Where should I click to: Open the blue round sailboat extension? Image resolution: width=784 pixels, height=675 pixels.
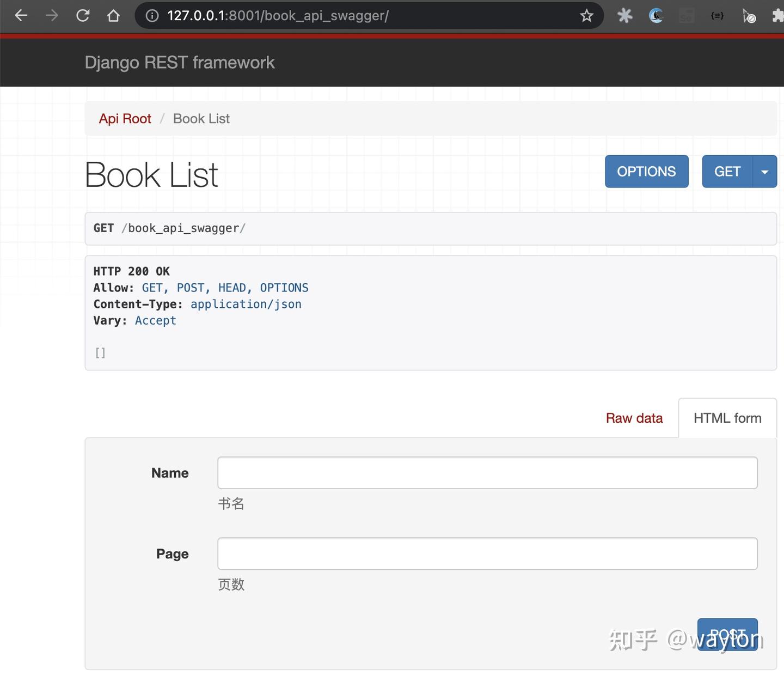(656, 16)
